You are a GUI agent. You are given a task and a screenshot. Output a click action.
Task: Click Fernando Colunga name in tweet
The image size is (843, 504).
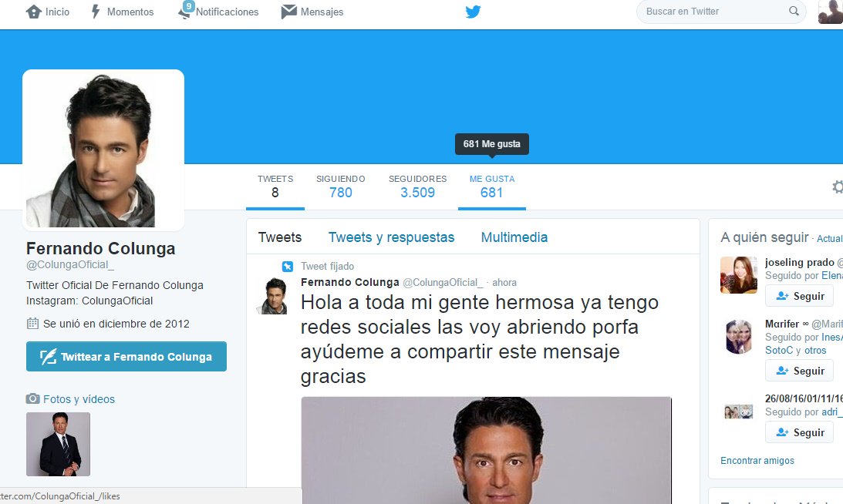tap(350, 282)
